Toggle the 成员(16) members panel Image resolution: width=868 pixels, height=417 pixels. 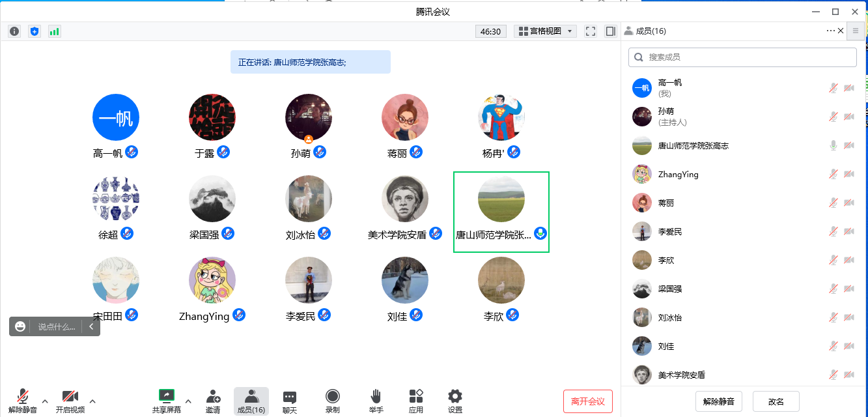pyautogui.click(x=251, y=401)
